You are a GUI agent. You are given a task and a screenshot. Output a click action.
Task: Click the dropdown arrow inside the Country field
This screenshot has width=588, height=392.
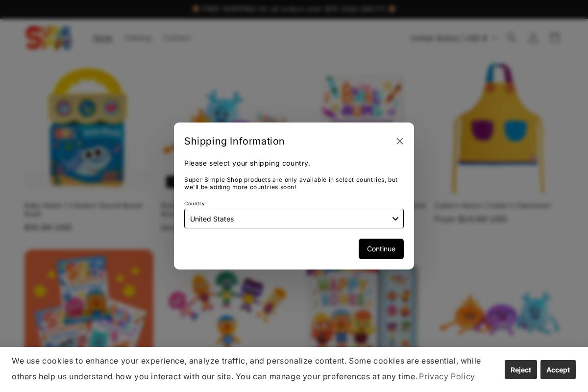pyautogui.click(x=395, y=219)
